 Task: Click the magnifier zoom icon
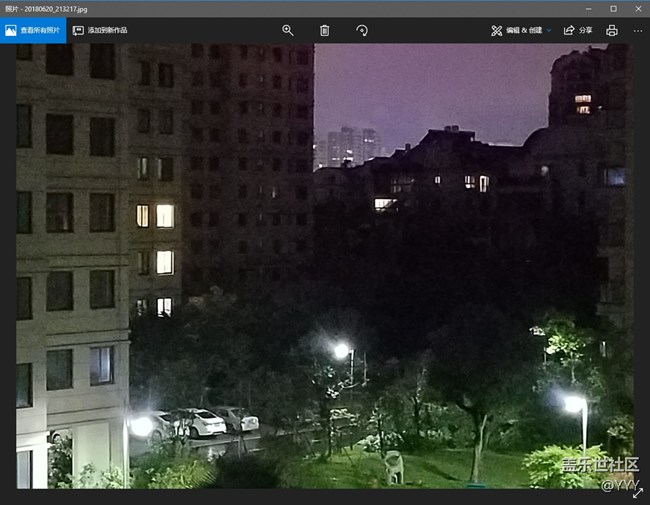(x=288, y=31)
